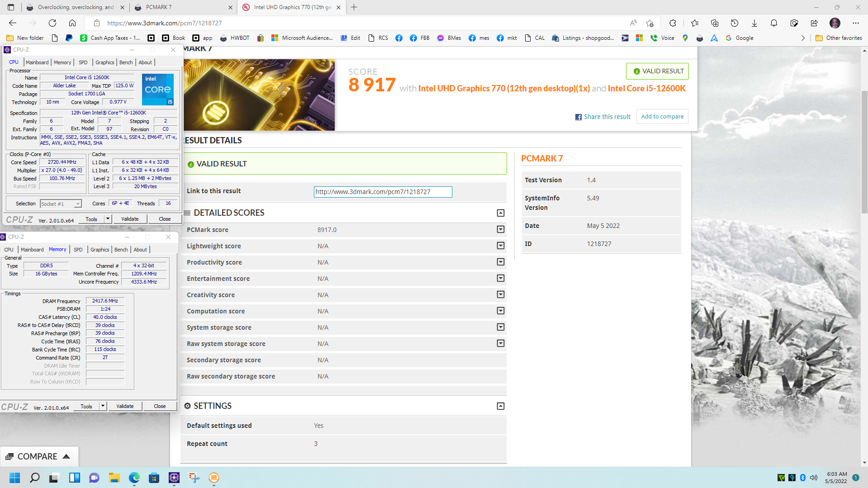Show more bookmarks chevron
Image resolution: width=868 pixels, height=488 pixels.
pos(803,38)
